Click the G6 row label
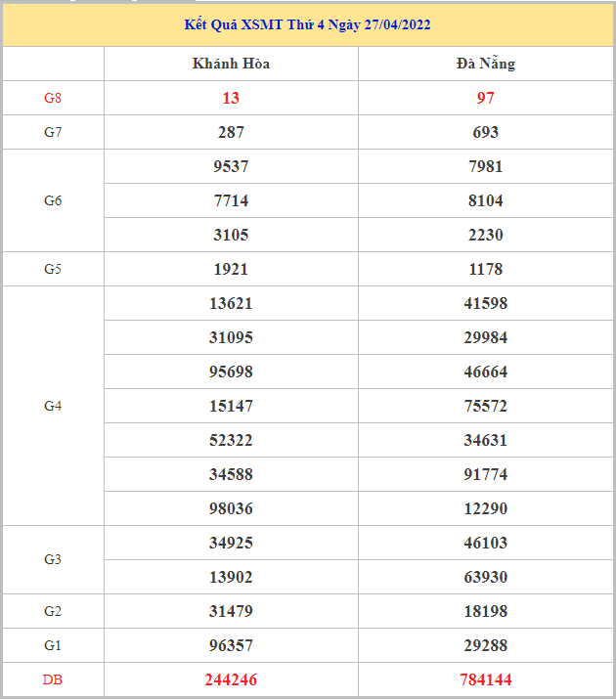Screen dimensions: 616x700 click(53, 200)
